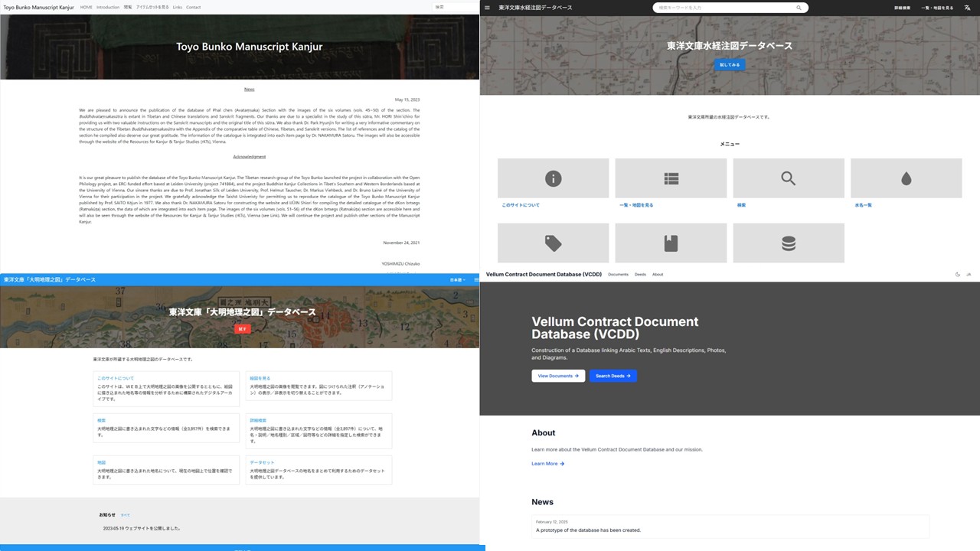Viewport: 980px width, 551px height.
Task: Open the info icon tile このサイトについて
Action: pyautogui.click(x=553, y=178)
